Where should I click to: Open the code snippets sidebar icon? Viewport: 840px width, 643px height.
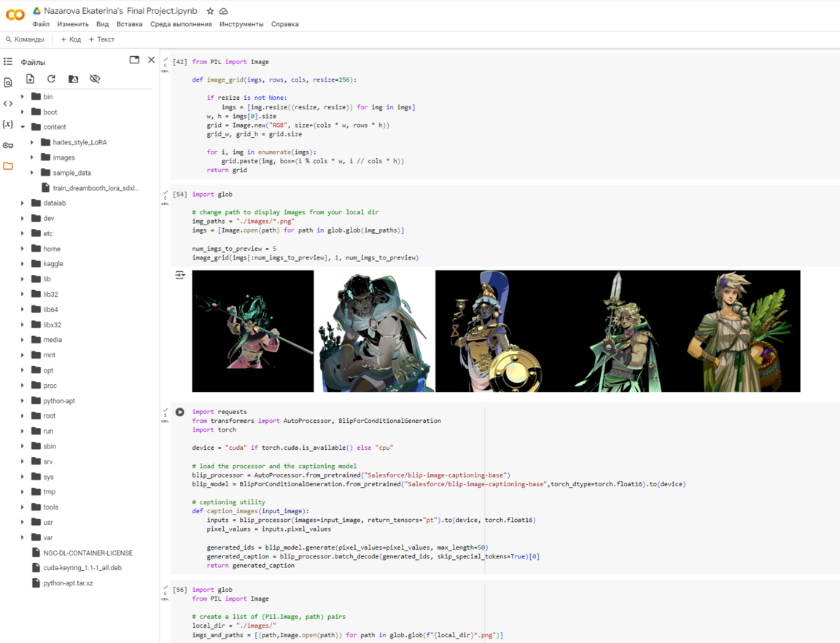8,104
